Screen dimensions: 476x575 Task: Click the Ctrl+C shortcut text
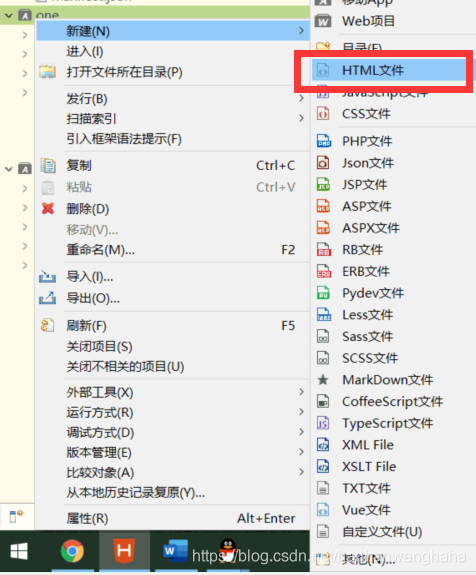click(275, 165)
